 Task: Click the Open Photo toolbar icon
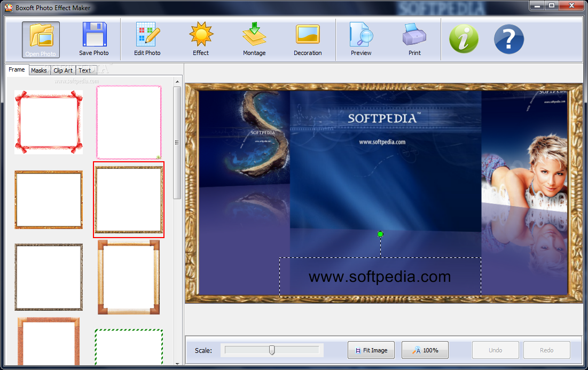41,40
